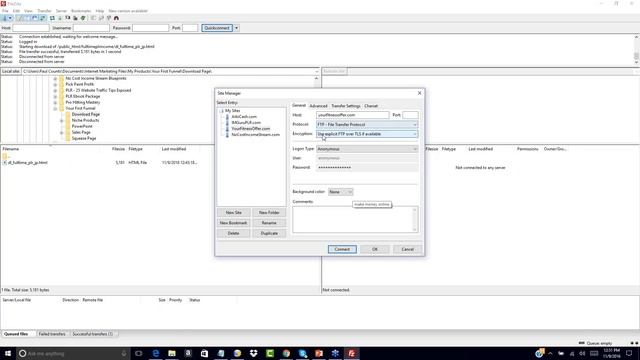Collapse the Your First Funnel folder

(55, 109)
